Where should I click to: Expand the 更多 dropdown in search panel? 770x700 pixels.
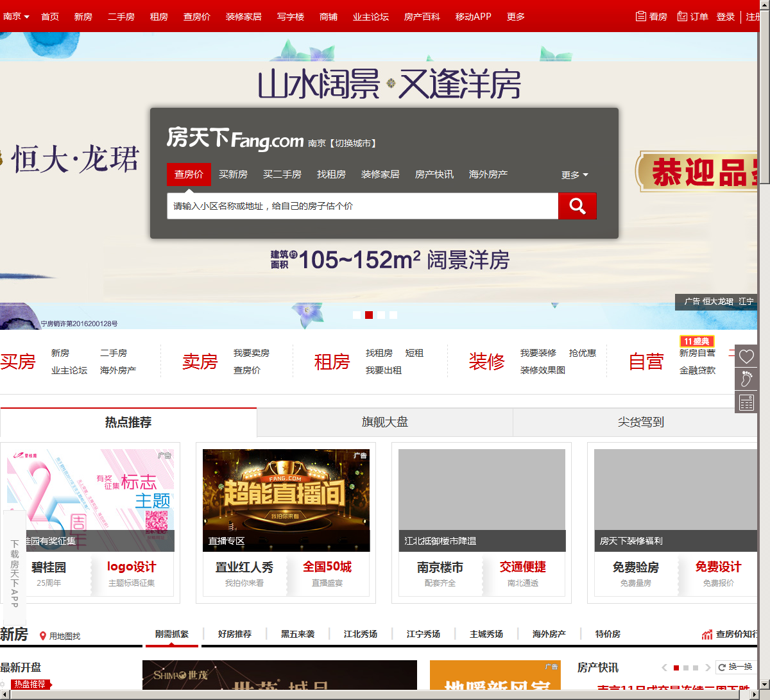[x=575, y=175]
